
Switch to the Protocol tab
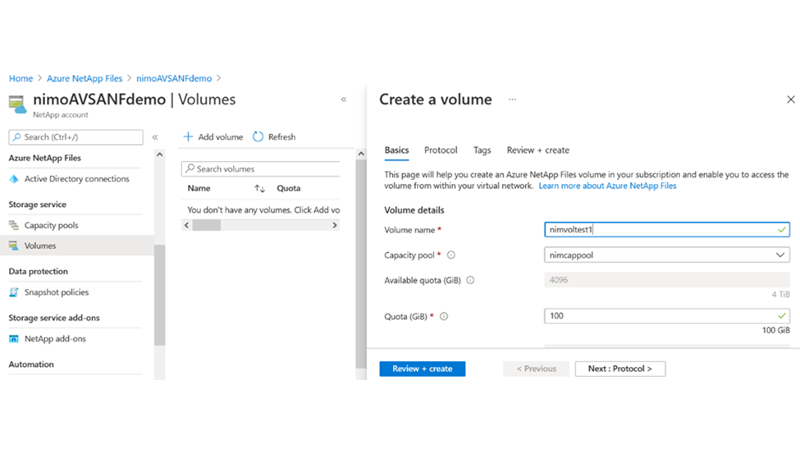(x=440, y=150)
